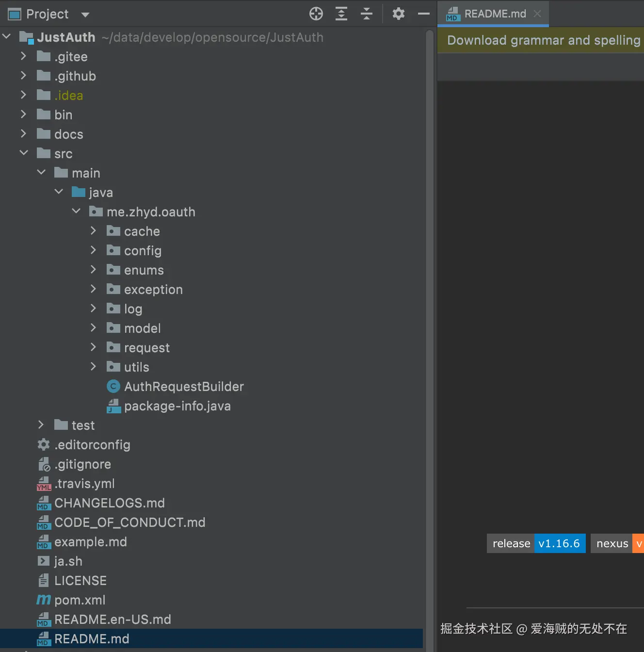
Task: Click the JustAuth module folder icon
Action: tap(26, 37)
